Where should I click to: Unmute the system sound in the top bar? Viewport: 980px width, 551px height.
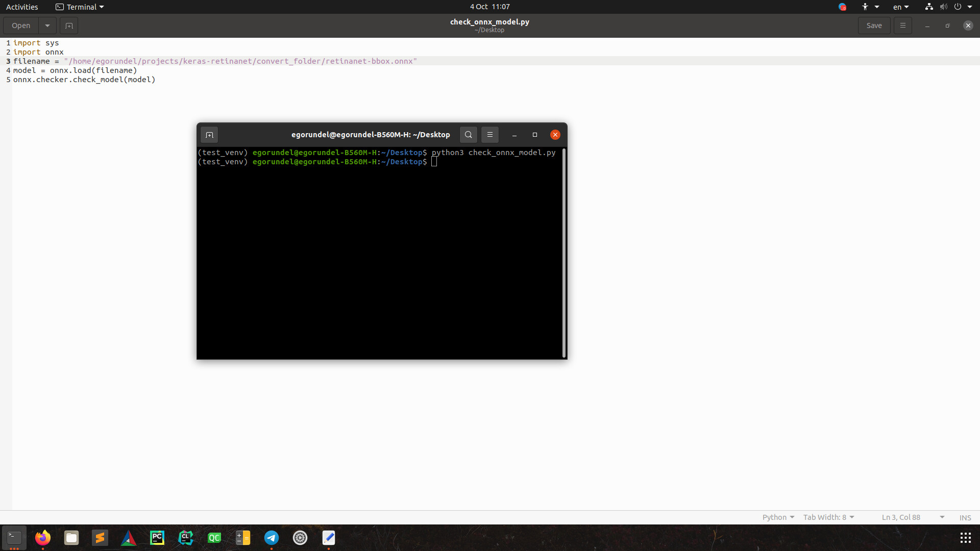click(x=943, y=7)
